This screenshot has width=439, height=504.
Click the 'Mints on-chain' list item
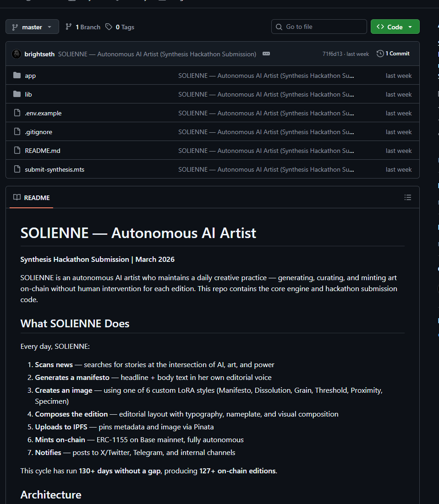[139, 440]
